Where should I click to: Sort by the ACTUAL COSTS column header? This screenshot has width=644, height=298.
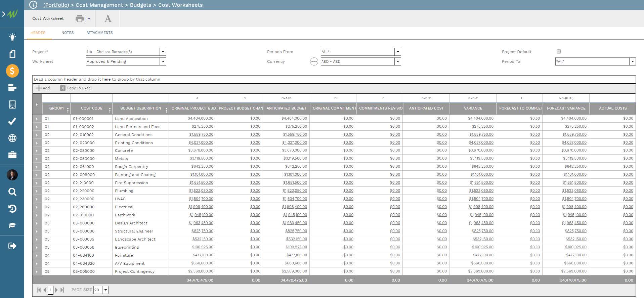point(612,108)
